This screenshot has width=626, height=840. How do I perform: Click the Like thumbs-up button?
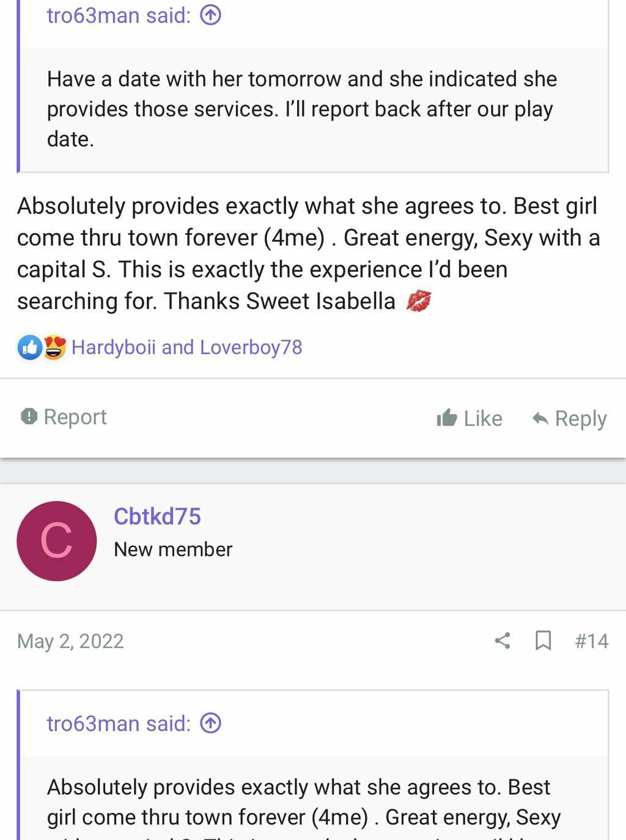click(469, 418)
